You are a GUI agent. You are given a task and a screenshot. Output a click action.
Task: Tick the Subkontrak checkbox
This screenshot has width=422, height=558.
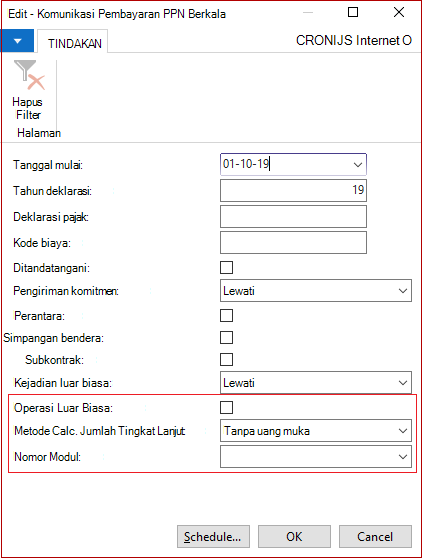(x=226, y=360)
